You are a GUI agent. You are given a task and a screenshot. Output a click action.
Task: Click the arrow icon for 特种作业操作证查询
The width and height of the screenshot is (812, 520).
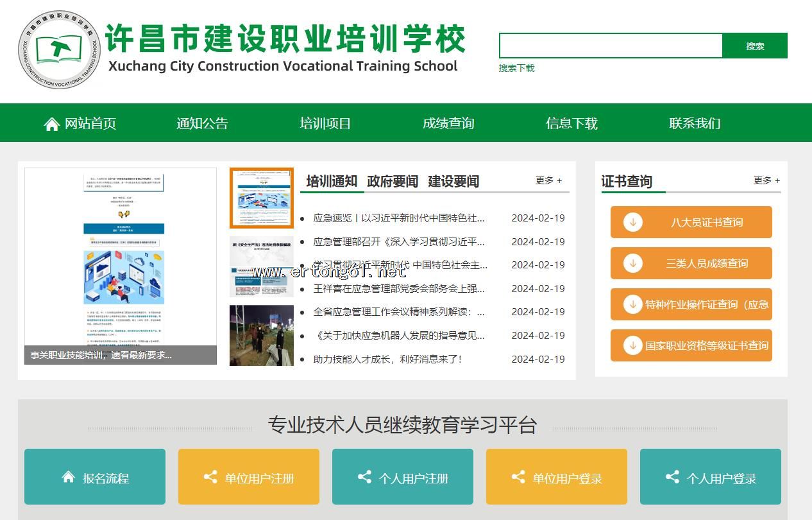[633, 304]
